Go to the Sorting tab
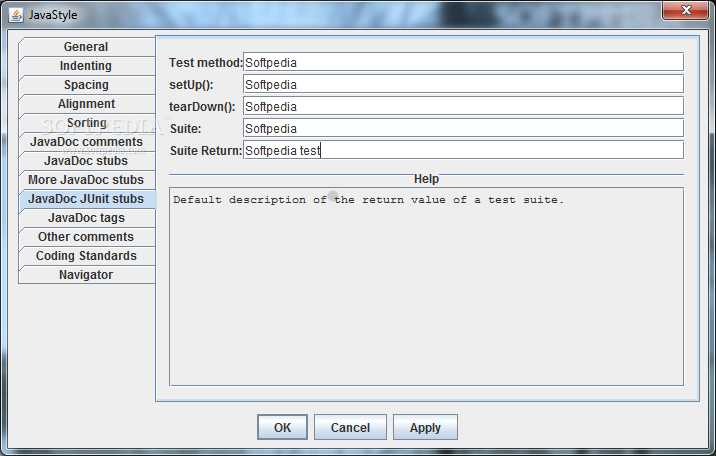 pos(87,123)
